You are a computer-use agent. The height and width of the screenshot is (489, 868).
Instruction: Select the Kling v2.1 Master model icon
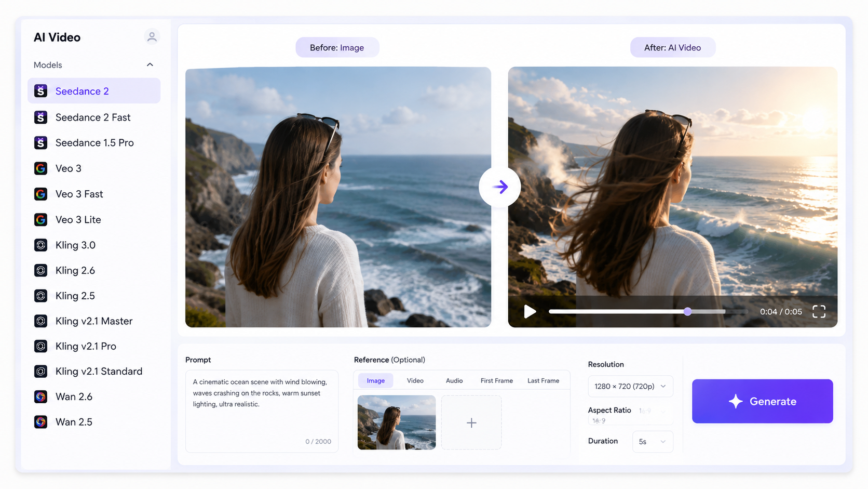[x=40, y=321]
